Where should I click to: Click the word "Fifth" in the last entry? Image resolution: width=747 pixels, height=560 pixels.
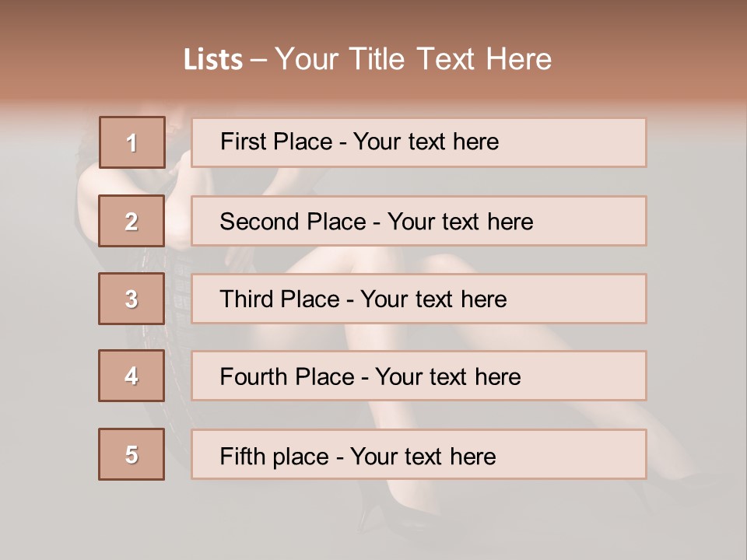pyautogui.click(x=240, y=456)
